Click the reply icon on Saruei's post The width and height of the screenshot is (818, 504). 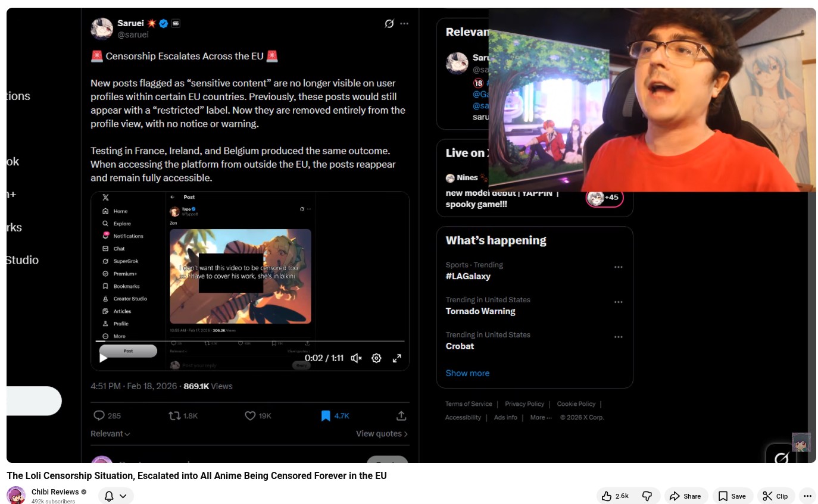click(x=99, y=416)
